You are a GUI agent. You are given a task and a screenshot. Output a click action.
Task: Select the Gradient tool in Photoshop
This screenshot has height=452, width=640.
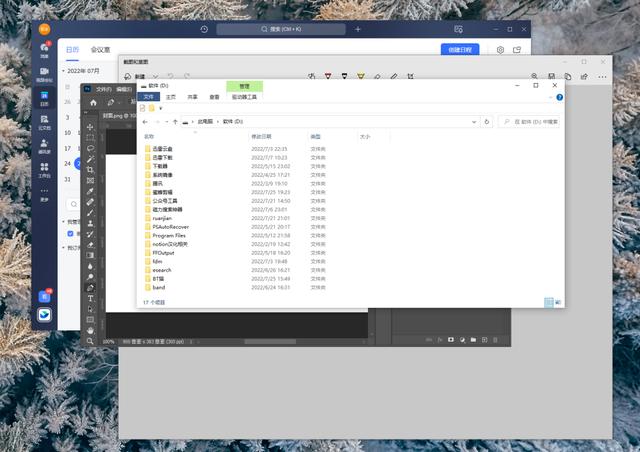[x=90, y=255]
